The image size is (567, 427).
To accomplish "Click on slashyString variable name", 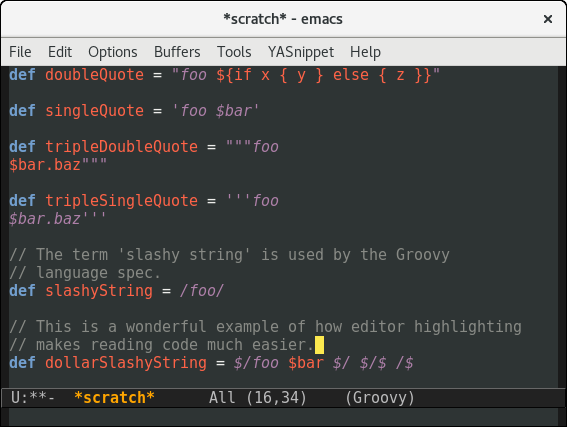I will [99, 291].
